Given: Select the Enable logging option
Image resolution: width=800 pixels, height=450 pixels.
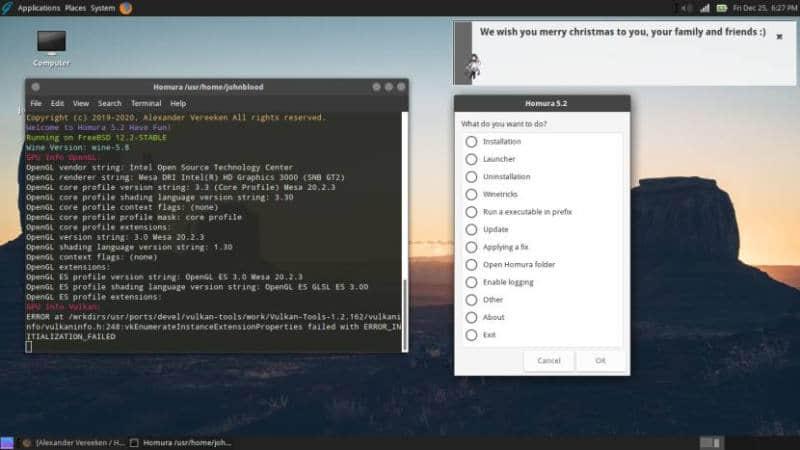Looking at the screenshot, I should pyautogui.click(x=471, y=282).
